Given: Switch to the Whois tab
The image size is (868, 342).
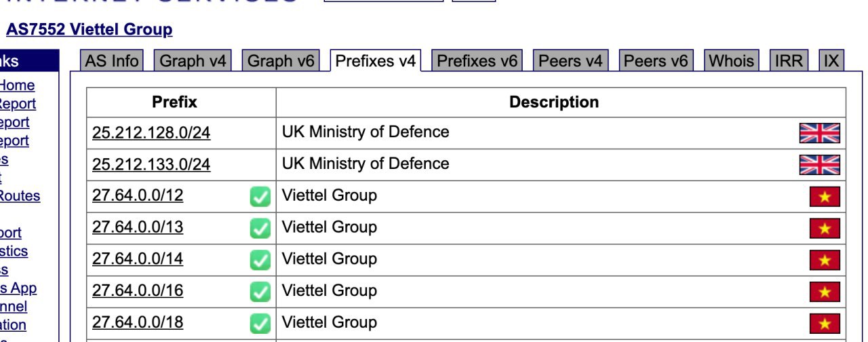Looking at the screenshot, I should [x=731, y=61].
